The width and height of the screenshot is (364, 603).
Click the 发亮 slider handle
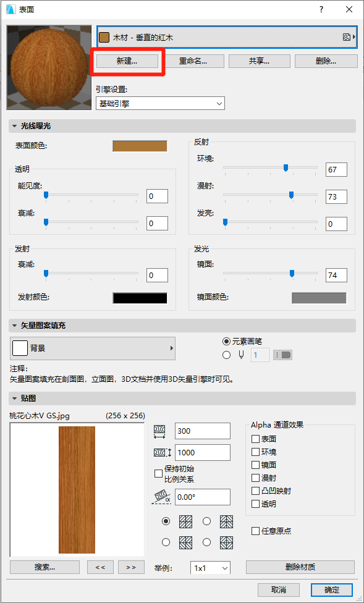226,222
